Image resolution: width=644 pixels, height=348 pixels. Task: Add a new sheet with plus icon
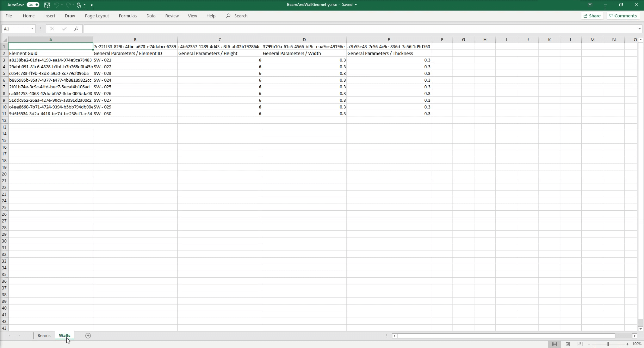click(88, 335)
